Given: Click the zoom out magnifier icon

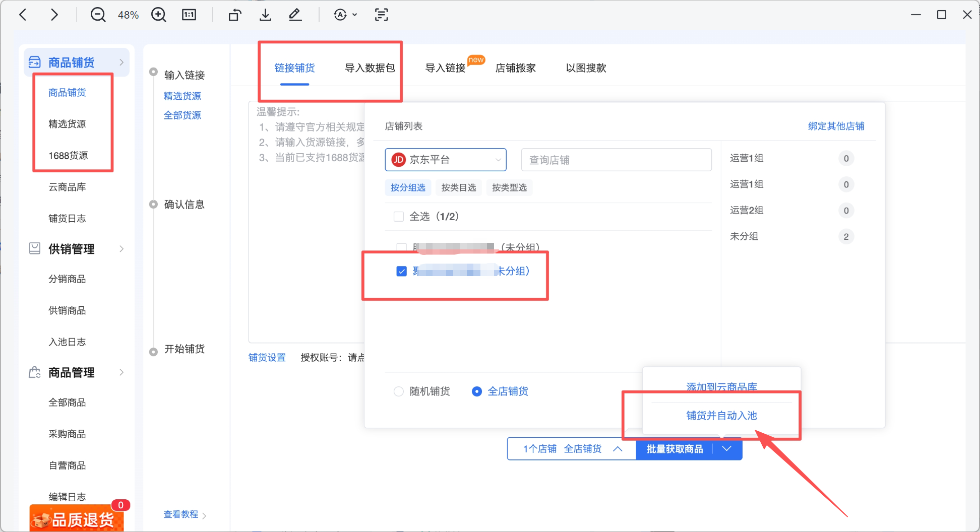Looking at the screenshot, I should pos(98,15).
